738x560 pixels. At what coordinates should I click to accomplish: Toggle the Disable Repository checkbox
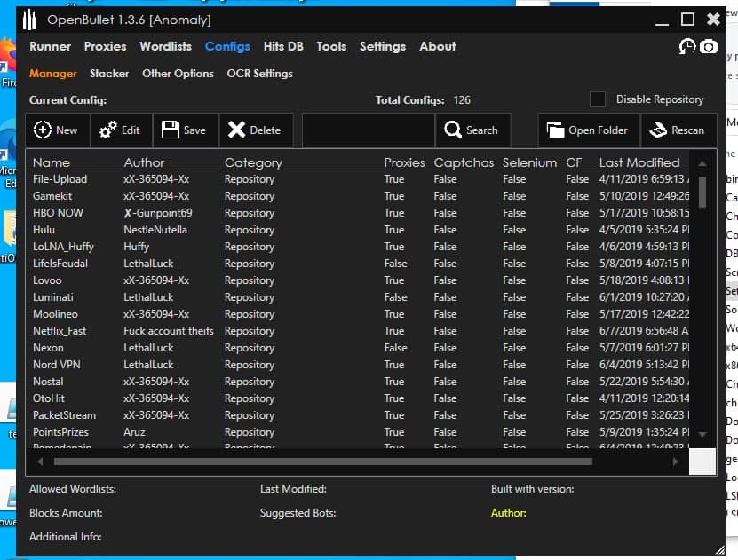pyautogui.click(x=598, y=99)
